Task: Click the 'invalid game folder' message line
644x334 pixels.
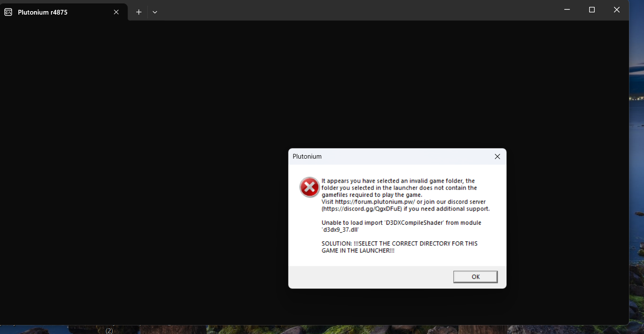Action: (x=398, y=181)
